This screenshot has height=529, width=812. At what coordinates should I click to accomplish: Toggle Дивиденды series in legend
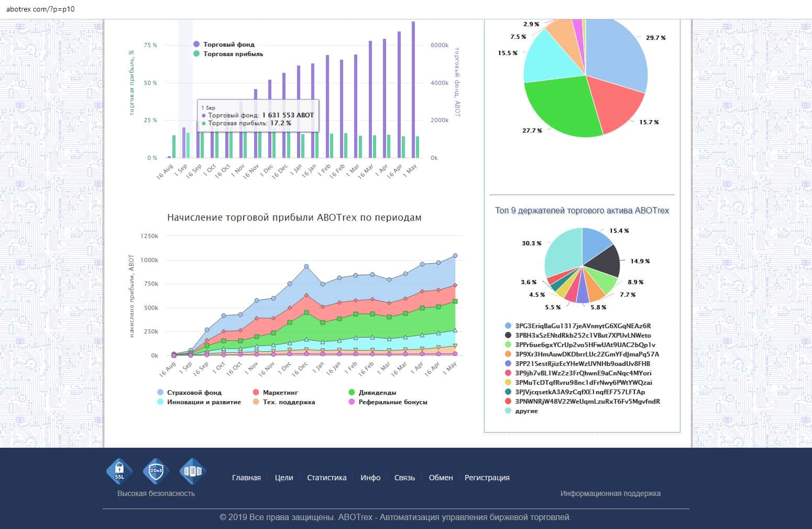(372, 392)
